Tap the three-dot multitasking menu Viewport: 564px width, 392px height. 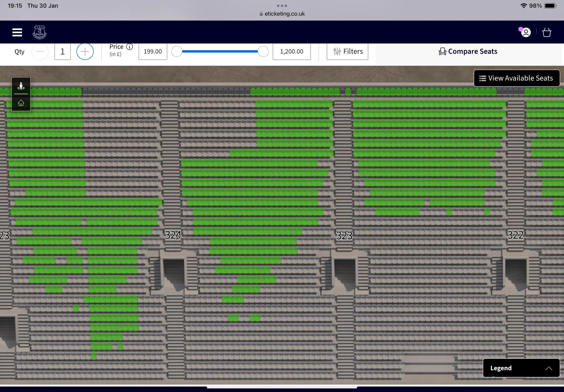click(282, 6)
